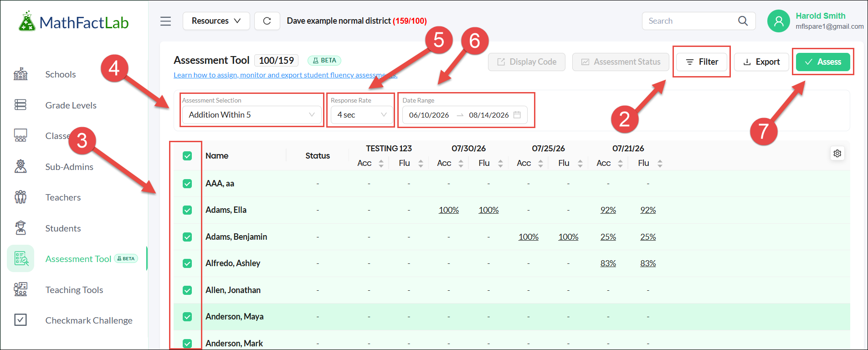Click the Export button
Screen dimensions: 868x350
pyautogui.click(x=761, y=62)
